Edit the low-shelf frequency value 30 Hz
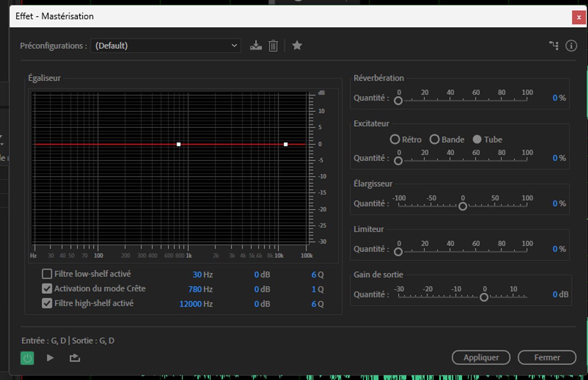The width and height of the screenshot is (588, 380). 197,275
